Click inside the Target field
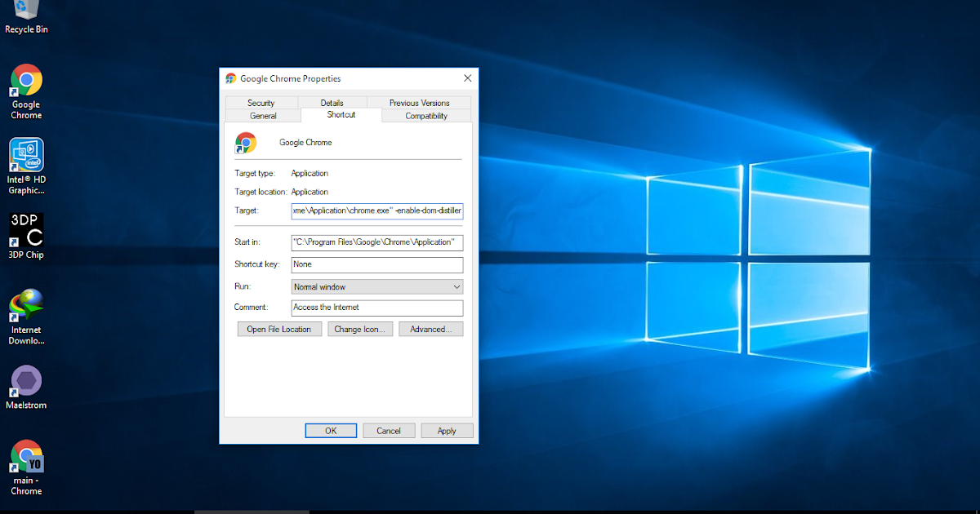The height and width of the screenshot is (514, 980). [377, 211]
